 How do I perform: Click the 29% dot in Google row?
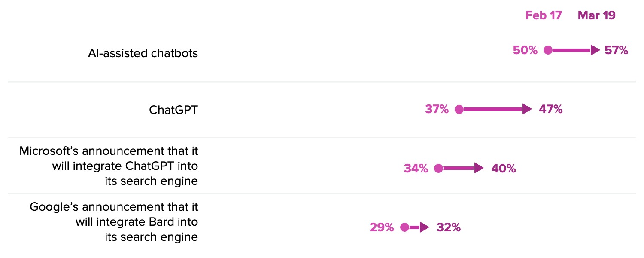pos(404,227)
